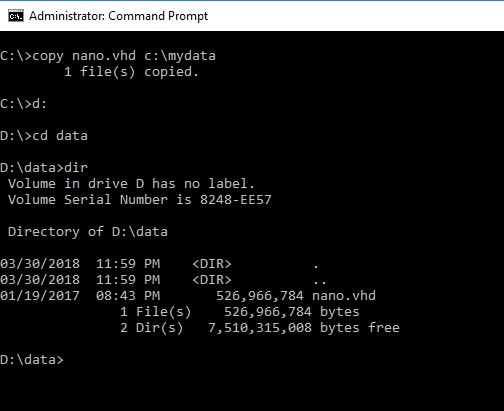Image resolution: width=504 pixels, height=411 pixels.
Task: Click the 'D:\data>dir' command line
Action: [x=44, y=168]
